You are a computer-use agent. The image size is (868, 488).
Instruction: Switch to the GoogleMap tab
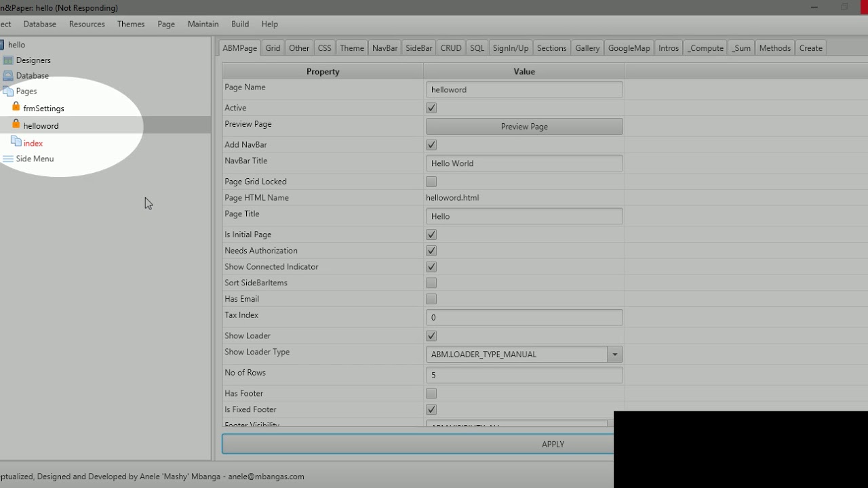629,48
